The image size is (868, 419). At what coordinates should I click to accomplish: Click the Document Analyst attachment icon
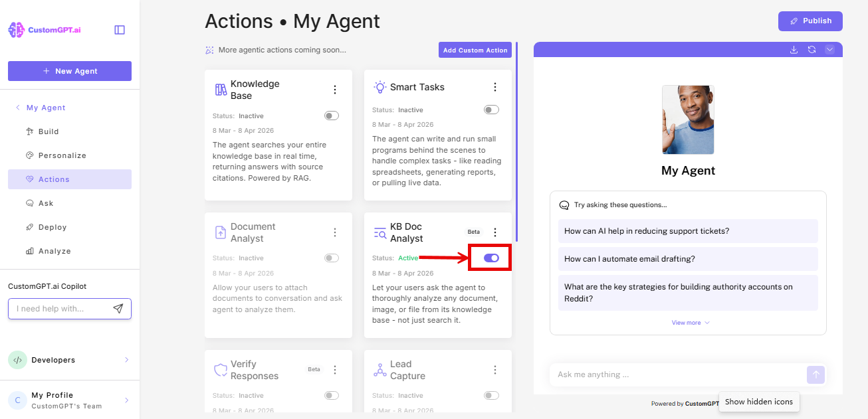(220, 231)
